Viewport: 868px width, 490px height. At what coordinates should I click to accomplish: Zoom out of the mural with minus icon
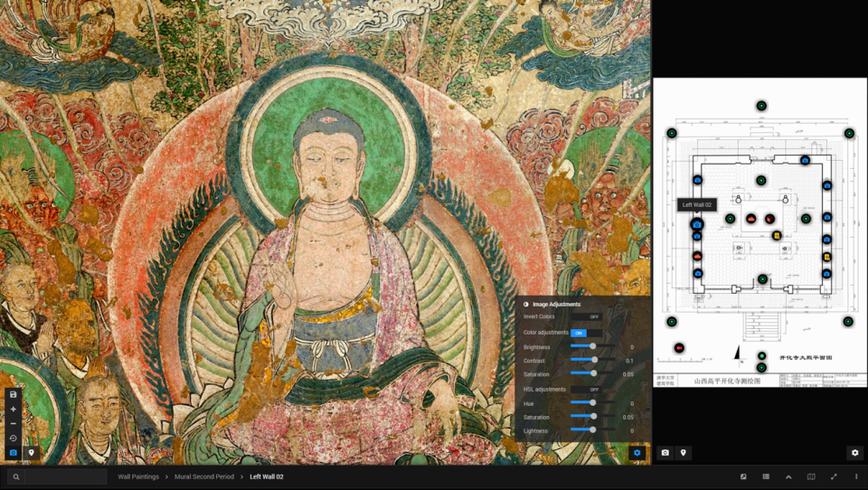point(14,424)
